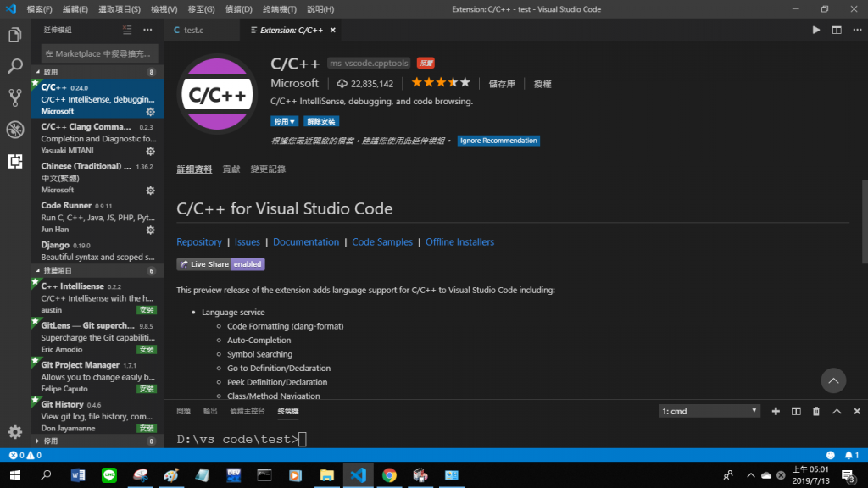868x488 pixels.
Task: Split the terminal pane
Action: point(796,411)
